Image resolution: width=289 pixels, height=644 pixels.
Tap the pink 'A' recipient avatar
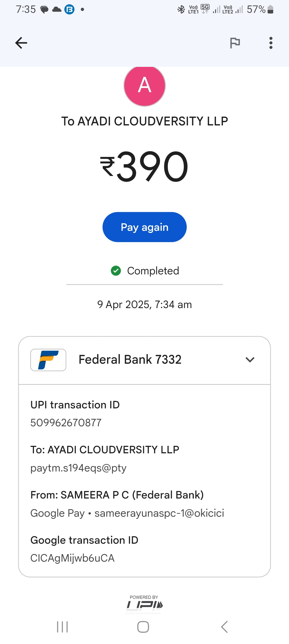(x=144, y=86)
